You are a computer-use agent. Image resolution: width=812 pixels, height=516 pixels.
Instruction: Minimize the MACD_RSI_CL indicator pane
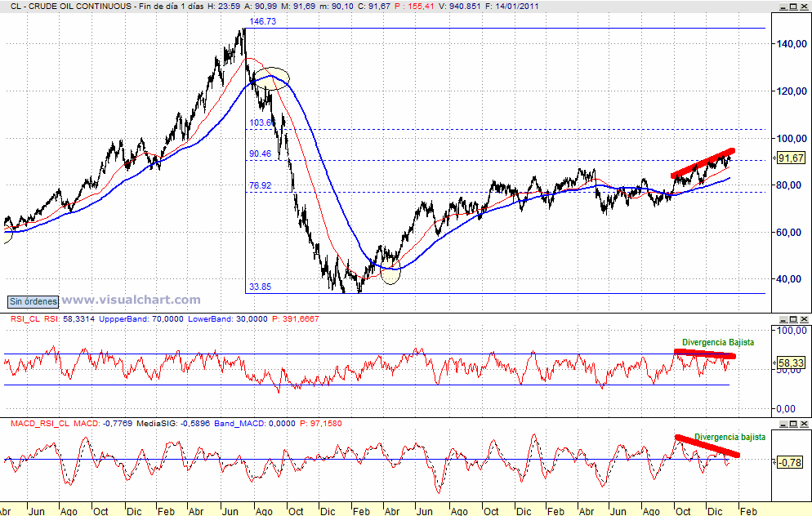pos(784,424)
